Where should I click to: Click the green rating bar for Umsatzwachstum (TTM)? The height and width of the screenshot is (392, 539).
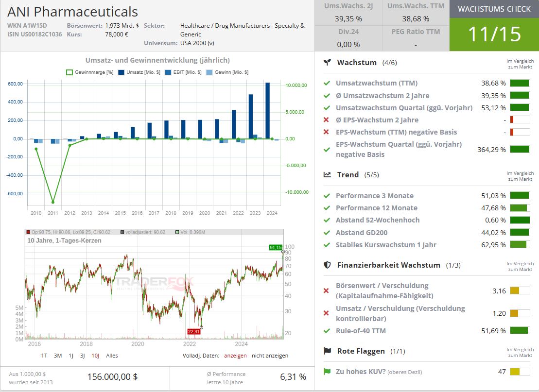tap(520, 83)
